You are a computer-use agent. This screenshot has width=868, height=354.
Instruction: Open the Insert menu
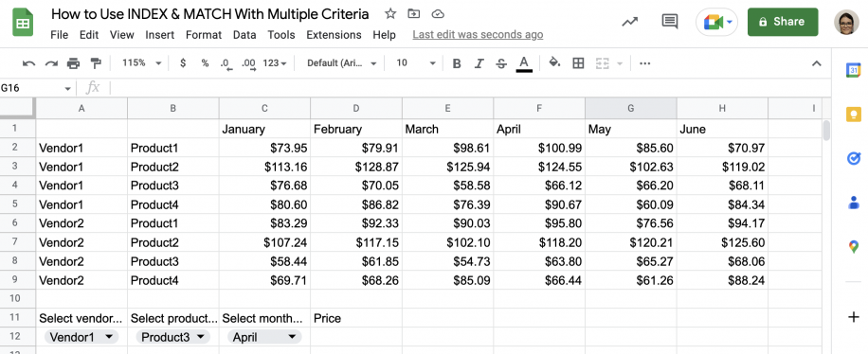coord(160,35)
